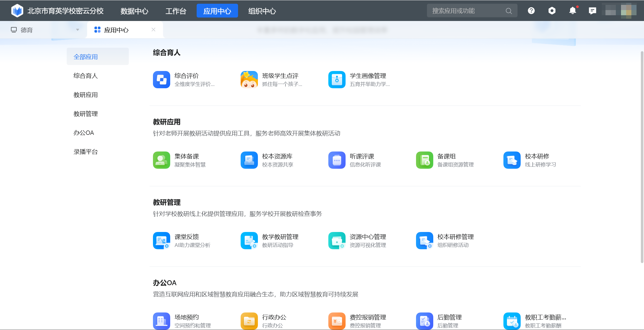The image size is (644, 330).
Task: Click the 组织研修活动 description text
Action: click(x=453, y=245)
